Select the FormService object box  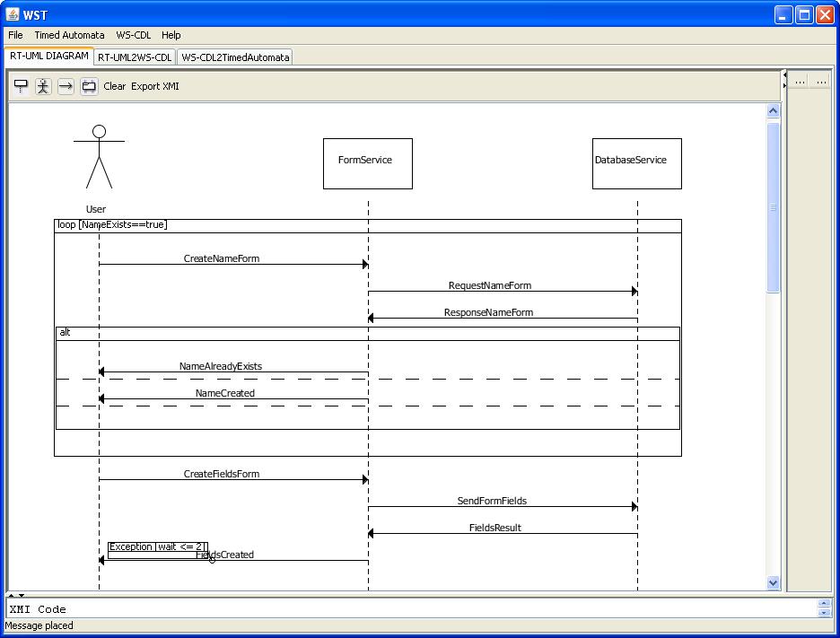368,164
